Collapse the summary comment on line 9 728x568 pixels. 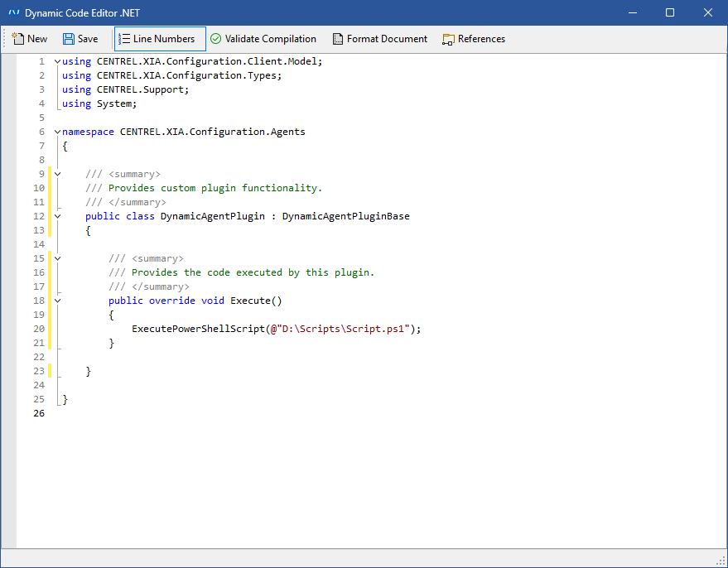pos(57,174)
